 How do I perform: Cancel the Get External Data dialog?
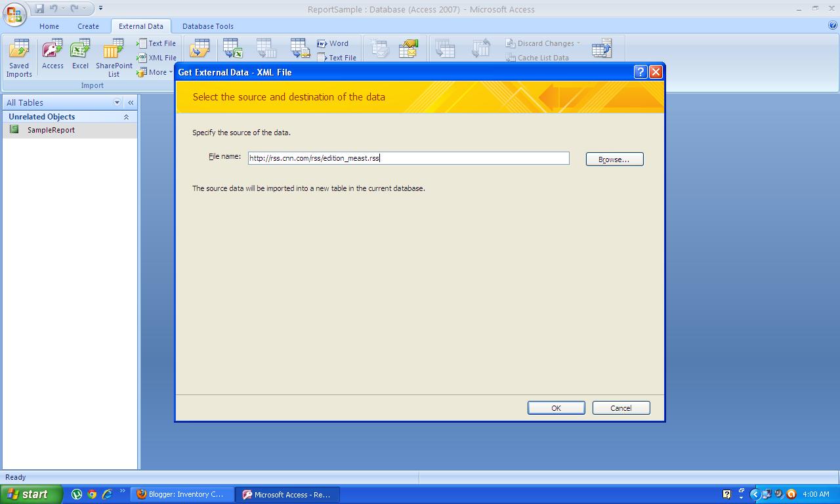point(621,408)
